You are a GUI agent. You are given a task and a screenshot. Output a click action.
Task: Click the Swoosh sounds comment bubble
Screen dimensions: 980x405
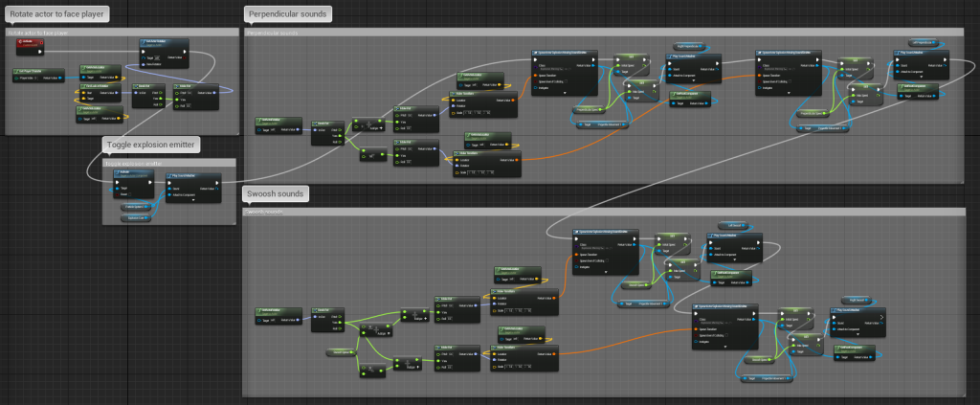pyautogui.click(x=275, y=194)
